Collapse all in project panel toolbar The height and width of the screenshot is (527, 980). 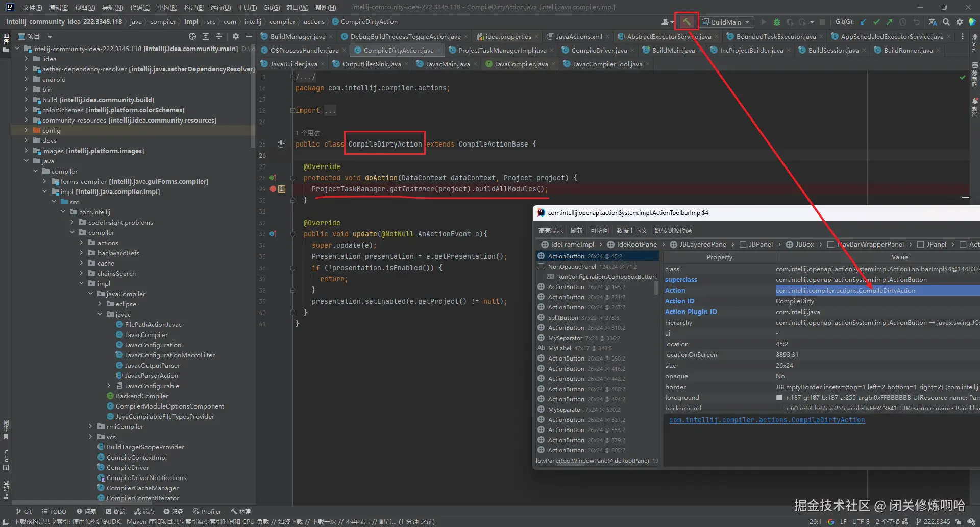[x=219, y=36]
